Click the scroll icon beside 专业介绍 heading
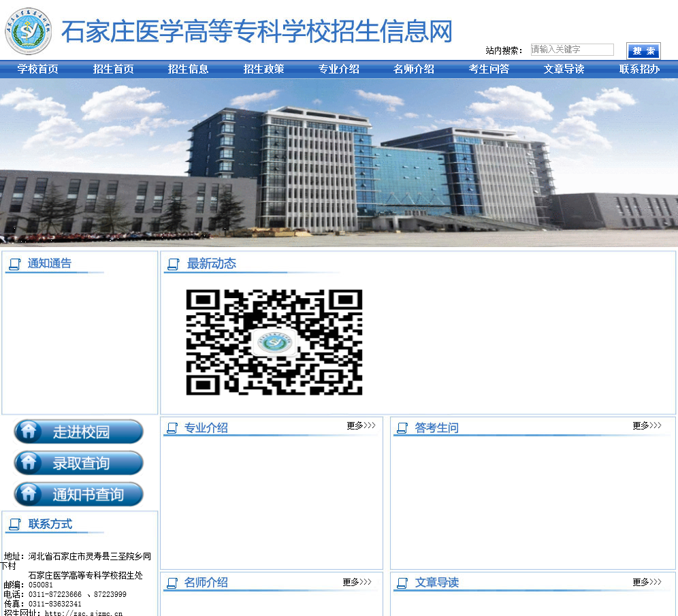The height and width of the screenshot is (616, 678). [172, 428]
